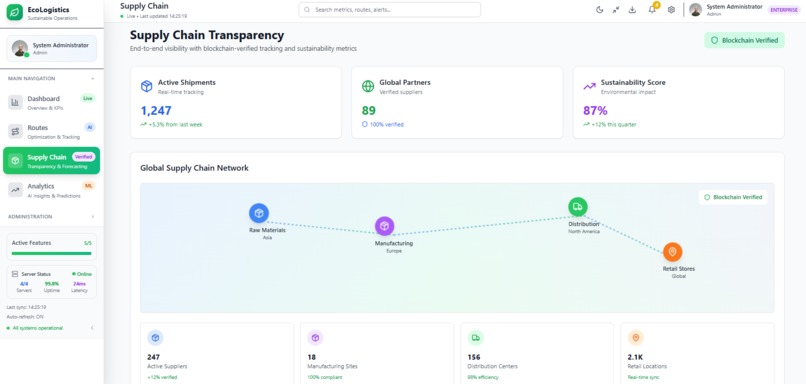Click the Active Shipments cube icon

[x=146, y=86]
